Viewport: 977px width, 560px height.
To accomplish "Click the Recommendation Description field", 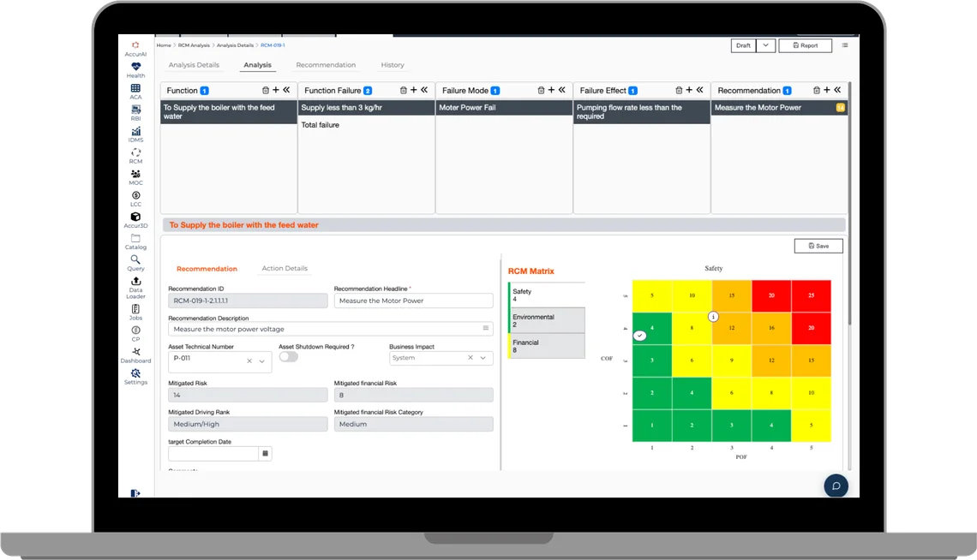I will (x=330, y=329).
